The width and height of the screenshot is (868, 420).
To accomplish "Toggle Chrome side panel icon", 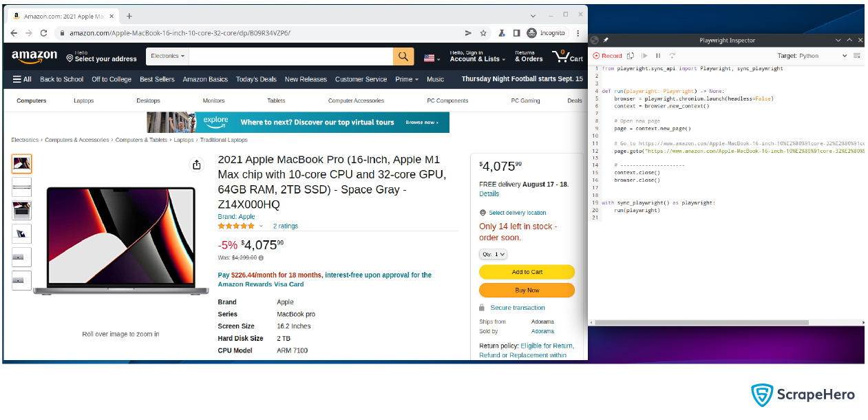I will click(516, 33).
